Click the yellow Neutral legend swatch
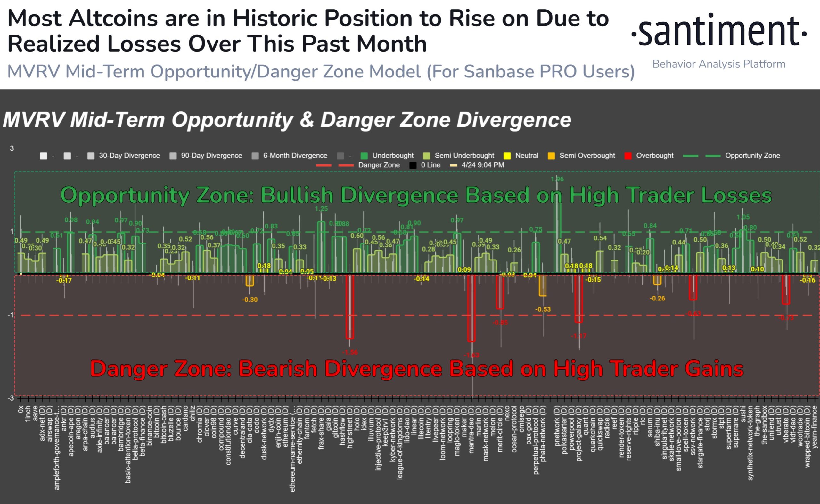Image resolution: width=820 pixels, height=504 pixels. [507, 156]
